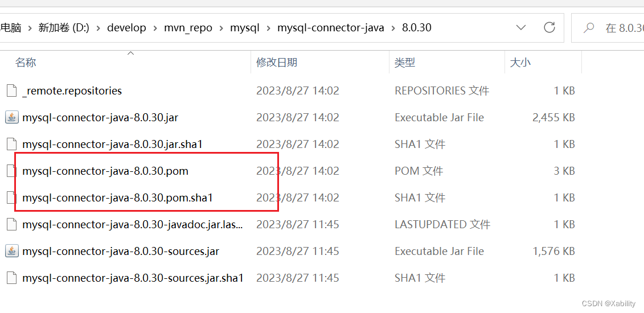Click the file icon of mysql-connector-java-8.0.30.jar.sha1

[x=12, y=144]
